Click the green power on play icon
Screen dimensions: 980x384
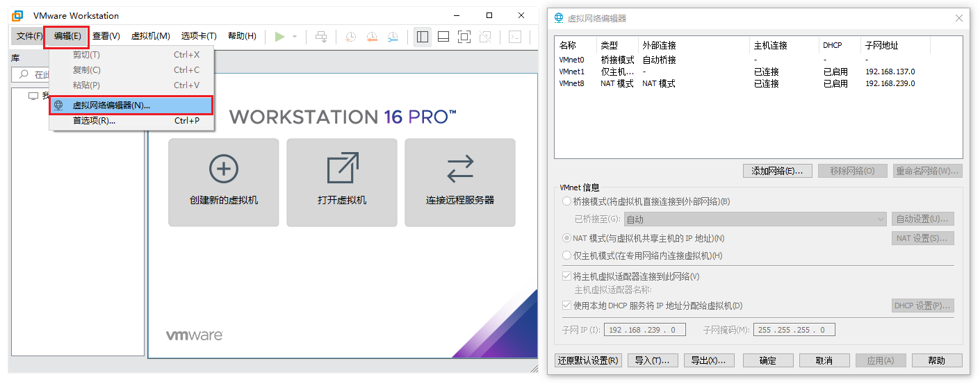(279, 37)
